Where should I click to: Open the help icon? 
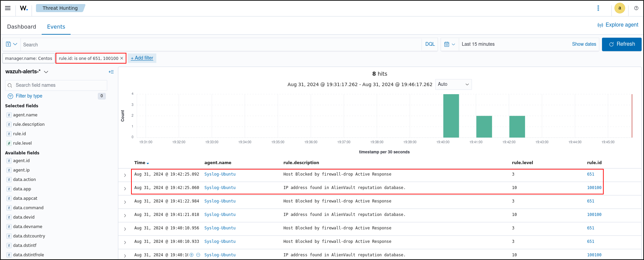coord(636,8)
